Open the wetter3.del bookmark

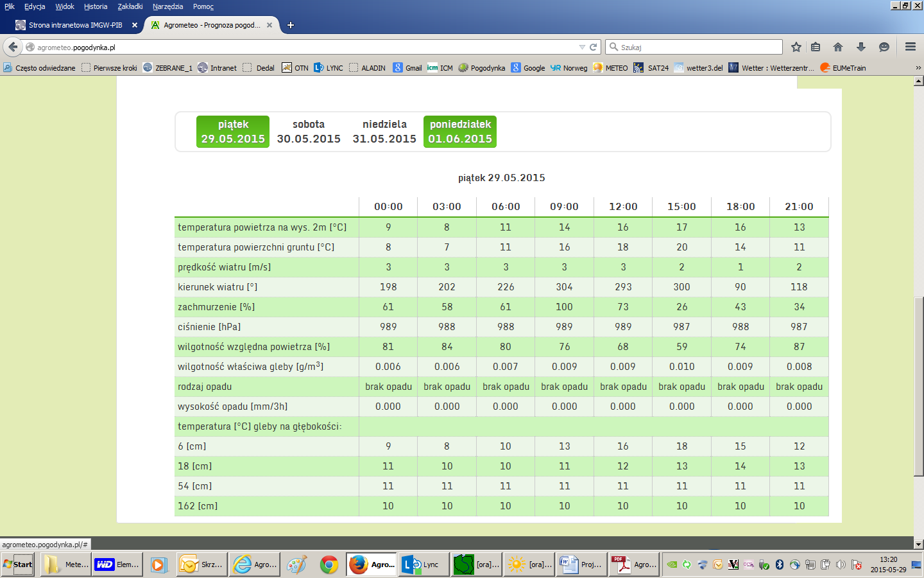click(x=699, y=67)
